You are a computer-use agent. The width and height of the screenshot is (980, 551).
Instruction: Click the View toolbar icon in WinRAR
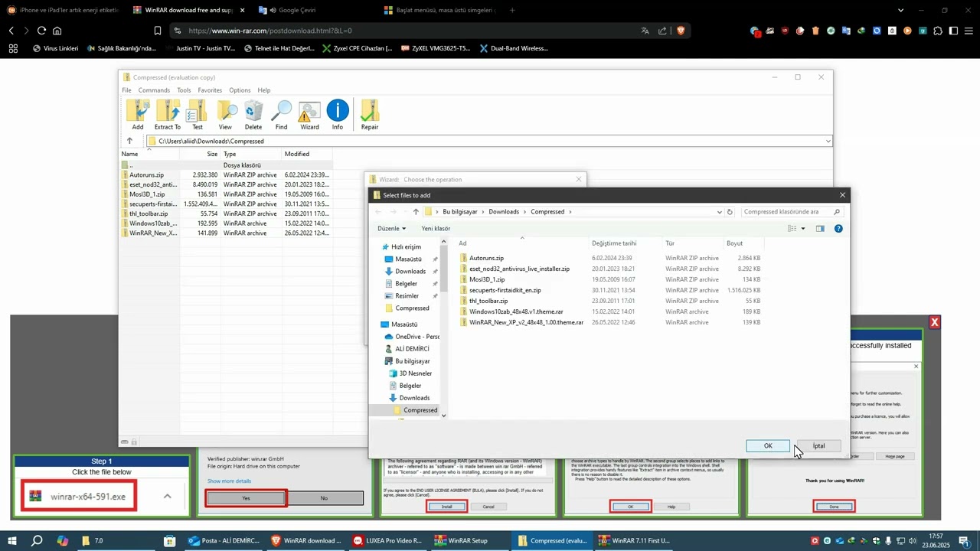[225, 115]
